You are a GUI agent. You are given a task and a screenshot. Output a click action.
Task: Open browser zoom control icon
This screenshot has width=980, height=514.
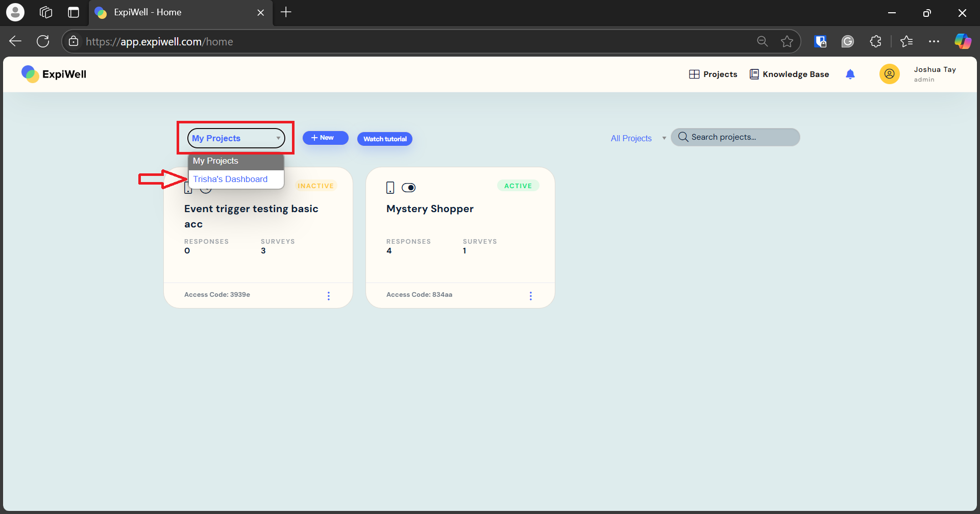[x=763, y=41]
